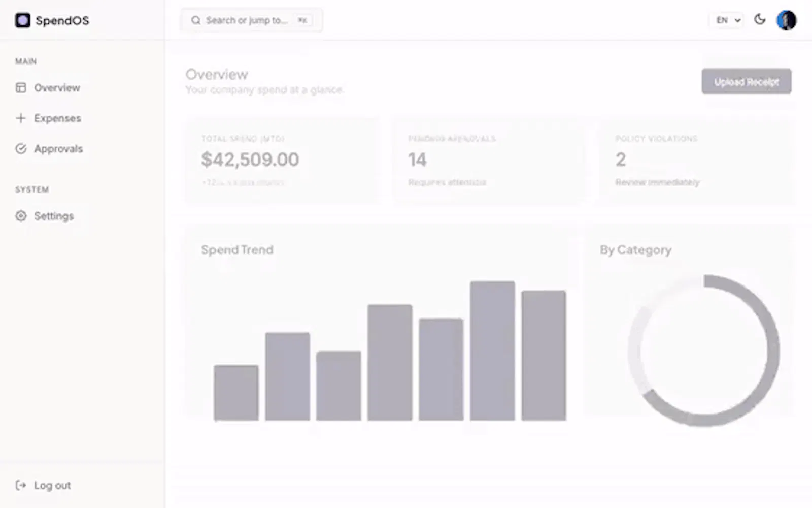Click the By Category heading
The image size is (812, 508).
(x=635, y=250)
